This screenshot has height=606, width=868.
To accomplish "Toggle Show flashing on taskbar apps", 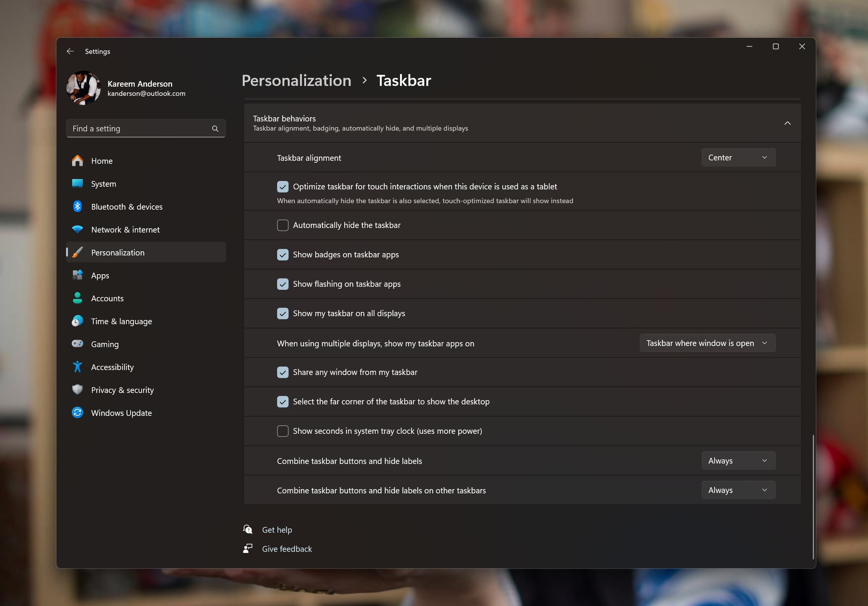I will (x=283, y=284).
